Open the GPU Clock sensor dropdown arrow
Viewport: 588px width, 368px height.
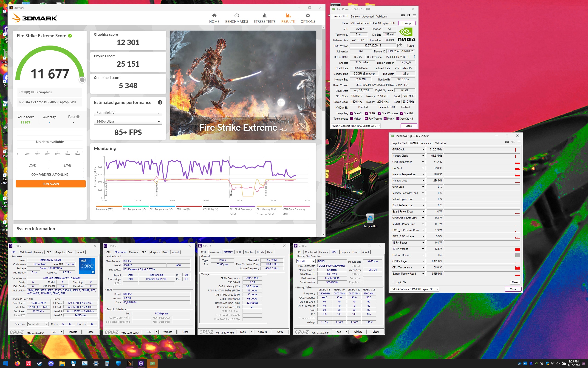pos(423,150)
